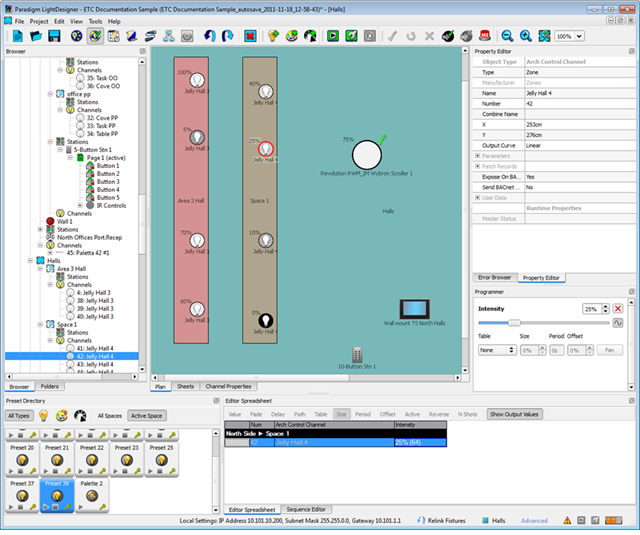The width and height of the screenshot is (640, 535).
Task: Toggle All Spaces preset filter
Action: (110, 416)
